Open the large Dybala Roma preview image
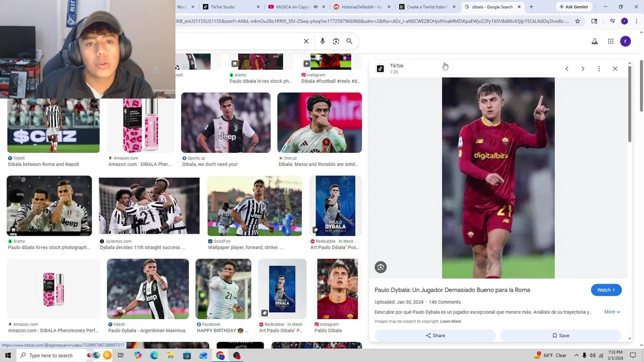 click(498, 178)
